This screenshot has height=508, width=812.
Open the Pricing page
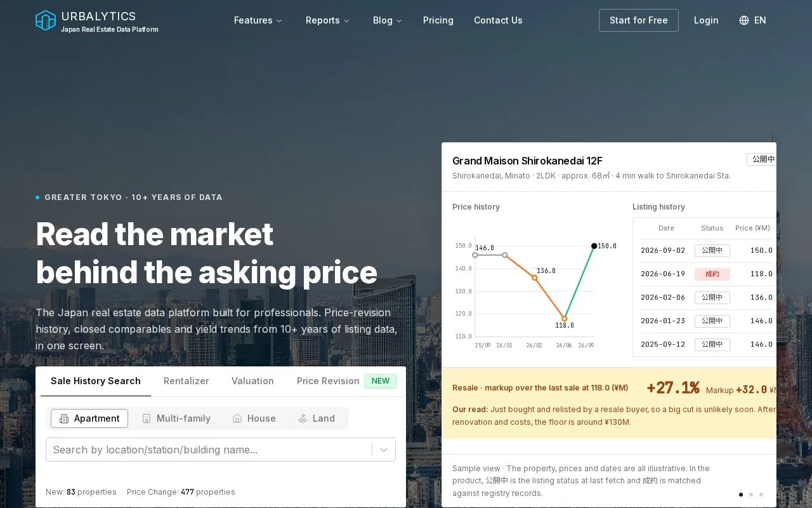click(438, 20)
